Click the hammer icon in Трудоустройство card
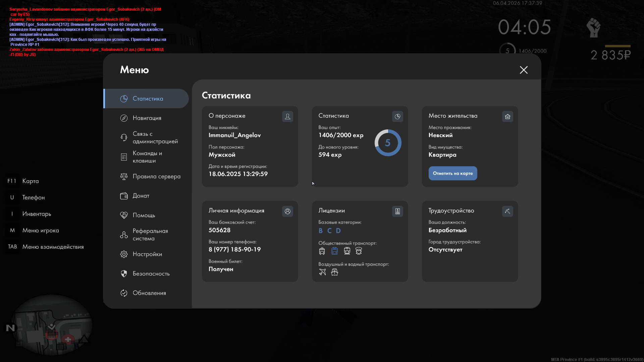This screenshot has width=644, height=362. pyautogui.click(x=507, y=211)
